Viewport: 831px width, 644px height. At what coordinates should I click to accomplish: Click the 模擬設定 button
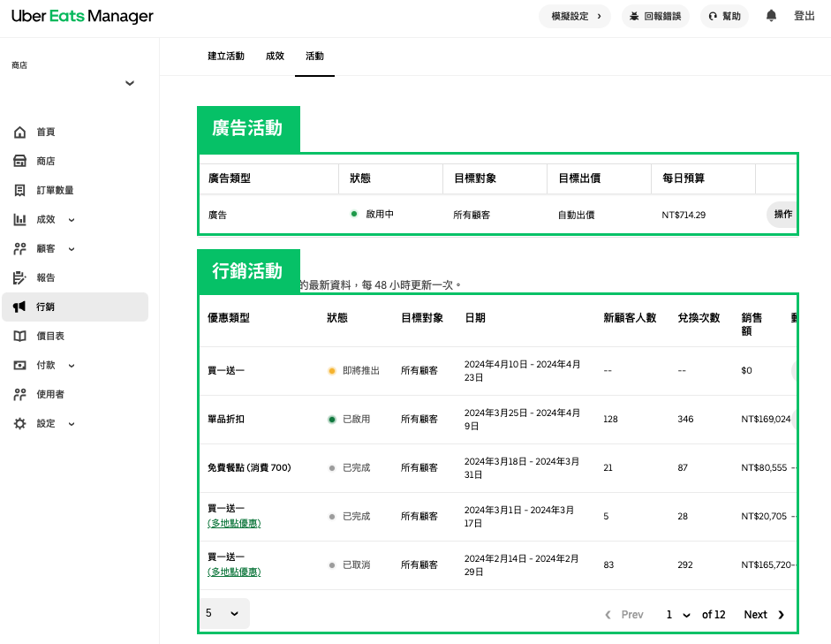(575, 16)
